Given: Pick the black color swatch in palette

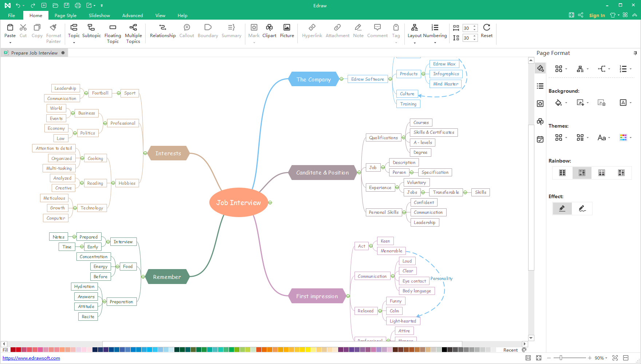Looking at the screenshot, I should (x=444, y=350).
